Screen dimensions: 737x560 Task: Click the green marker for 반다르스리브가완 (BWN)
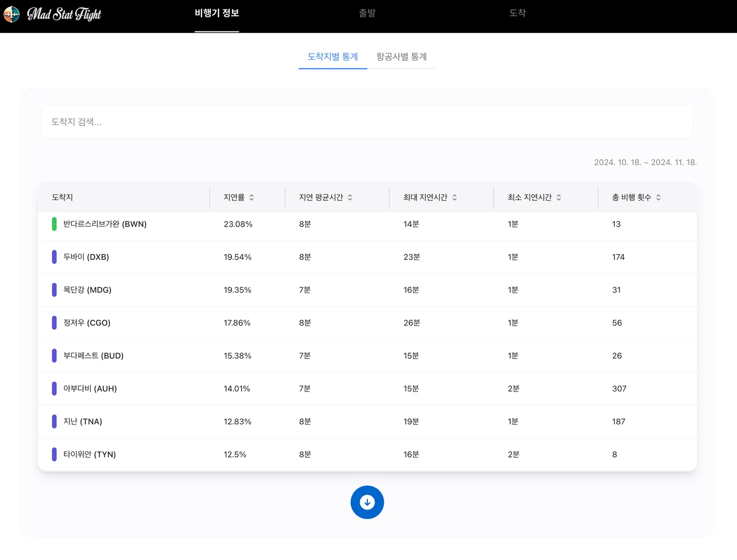tap(54, 224)
